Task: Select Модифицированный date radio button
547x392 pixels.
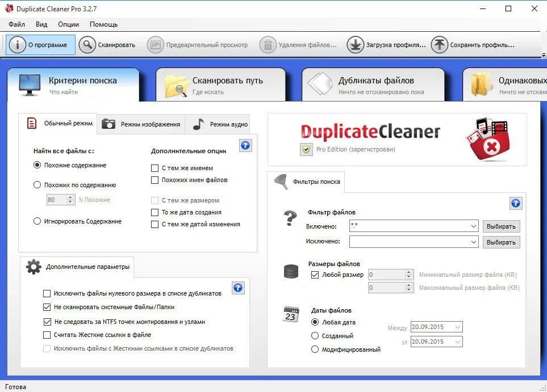Action: pyautogui.click(x=315, y=349)
